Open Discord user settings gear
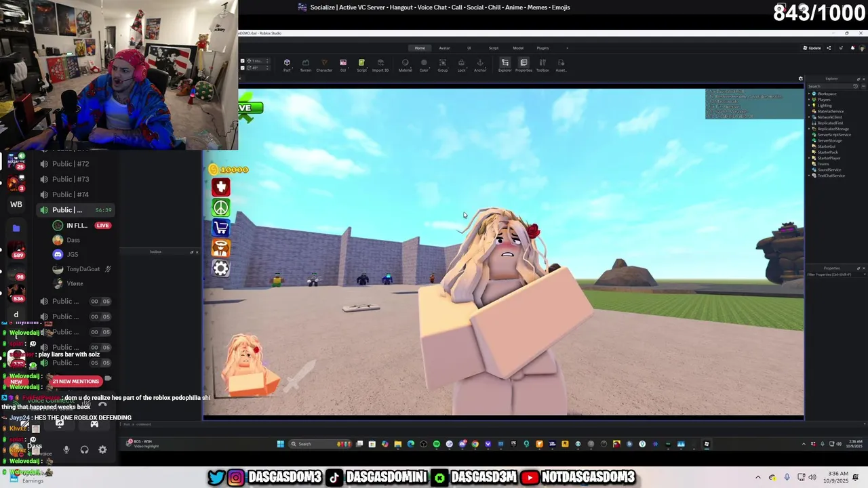The width and height of the screenshot is (868, 488). [x=102, y=449]
